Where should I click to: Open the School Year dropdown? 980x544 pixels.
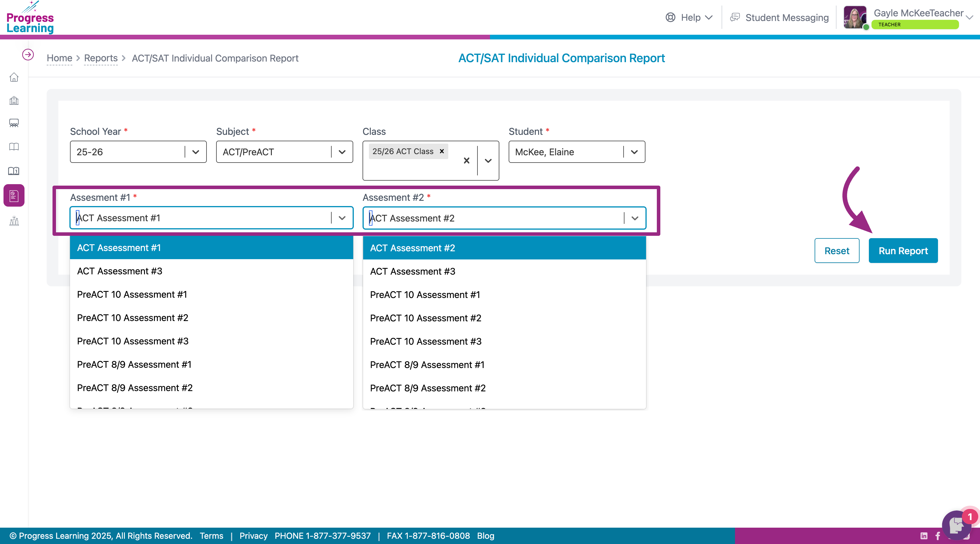pyautogui.click(x=138, y=152)
